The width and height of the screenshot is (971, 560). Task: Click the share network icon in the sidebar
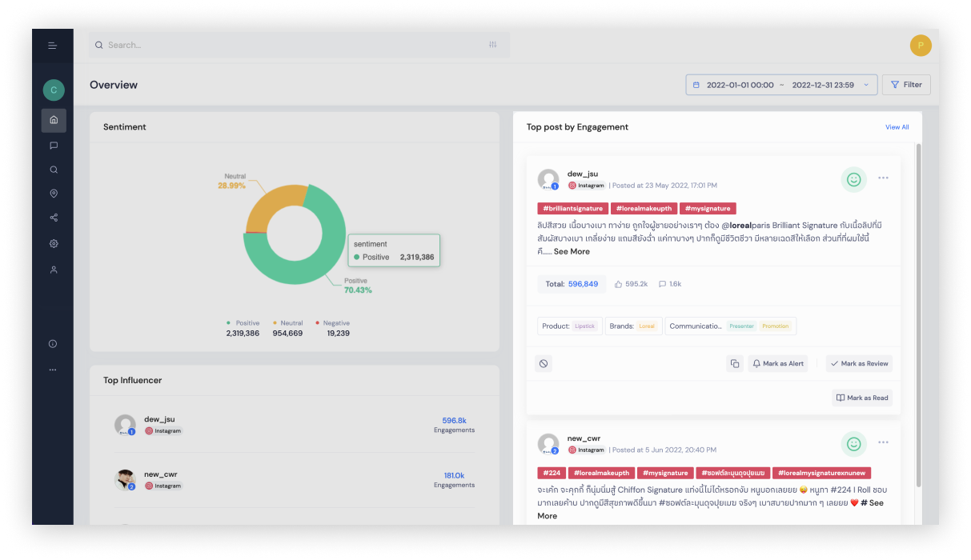(x=54, y=218)
